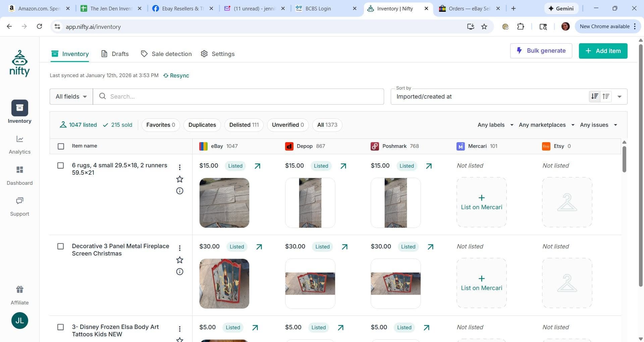Click the inventory table scrollbar thumb
The width and height of the screenshot is (644, 342).
[x=624, y=159]
